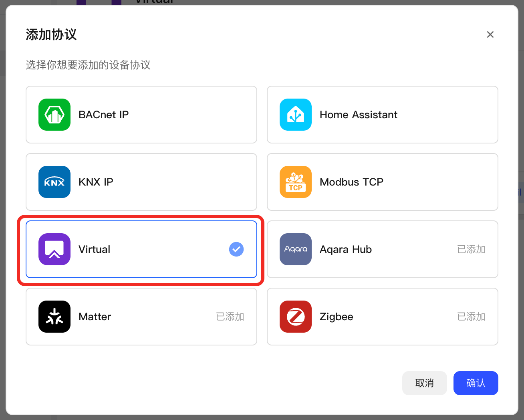The image size is (524, 420).
Task: Click the purple Virtual protocol icon
Action: [54, 249]
